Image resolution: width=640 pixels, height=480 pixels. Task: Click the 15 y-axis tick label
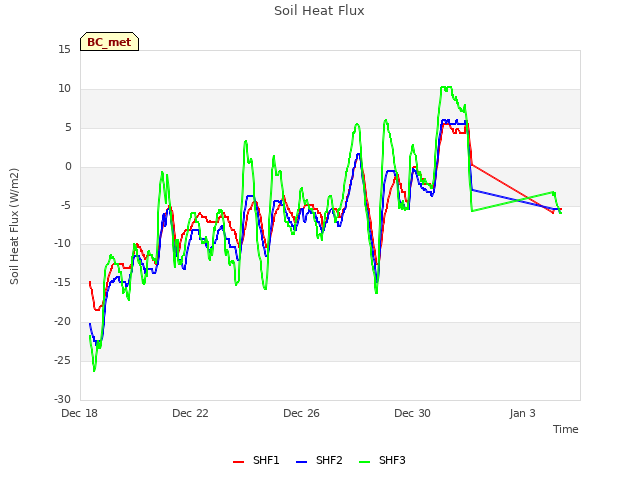[64, 50]
